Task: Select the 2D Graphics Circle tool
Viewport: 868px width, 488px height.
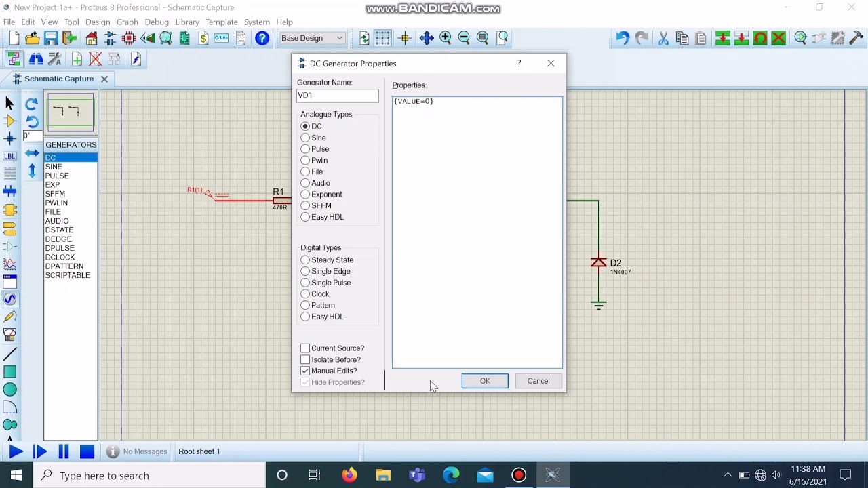Action: point(9,389)
